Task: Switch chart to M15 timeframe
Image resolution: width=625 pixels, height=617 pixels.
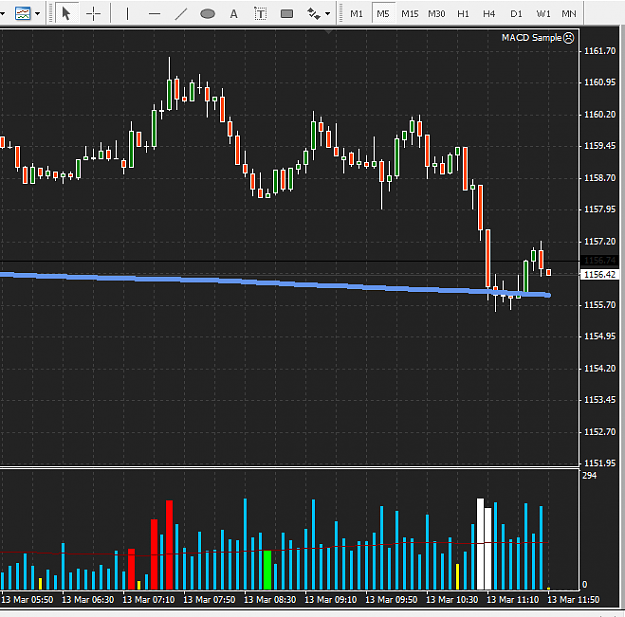Action: click(x=410, y=14)
